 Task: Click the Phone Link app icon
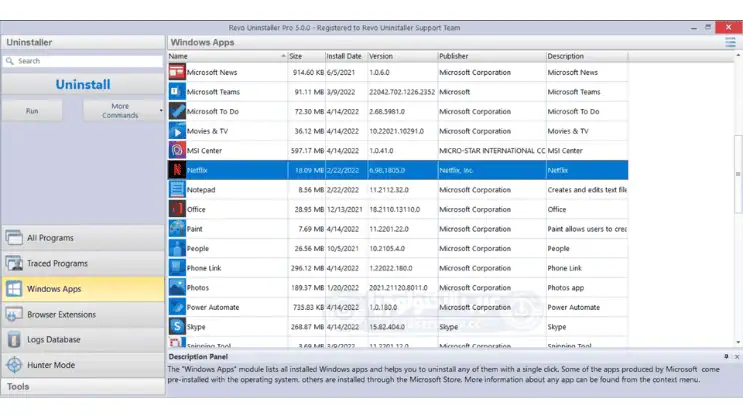[x=177, y=268]
